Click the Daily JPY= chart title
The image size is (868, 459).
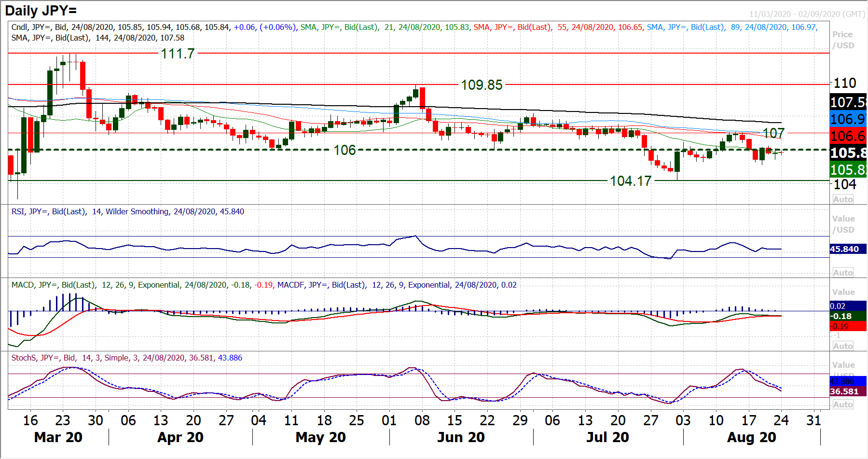click(41, 11)
